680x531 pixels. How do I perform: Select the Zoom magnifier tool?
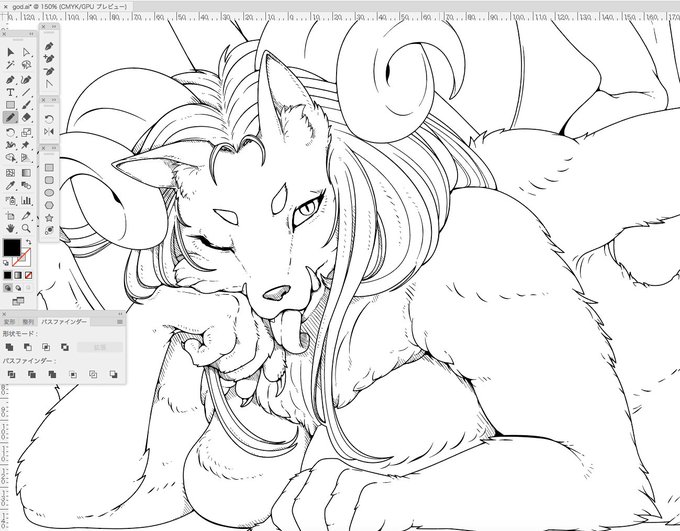pos(26,228)
